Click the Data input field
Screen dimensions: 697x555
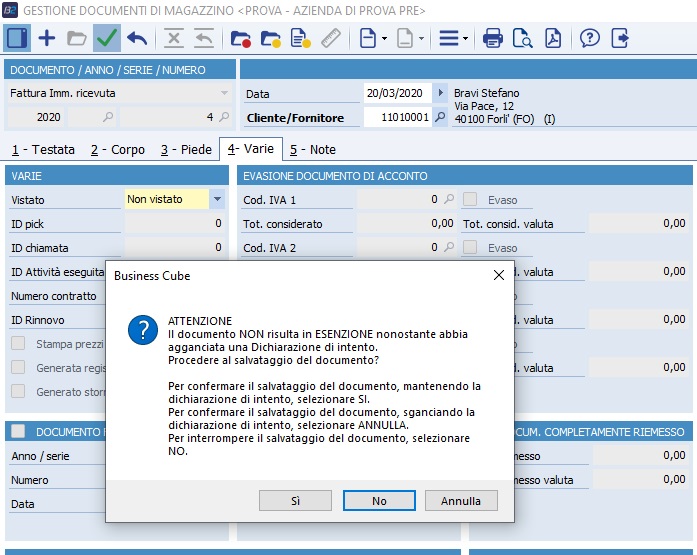(x=396, y=93)
